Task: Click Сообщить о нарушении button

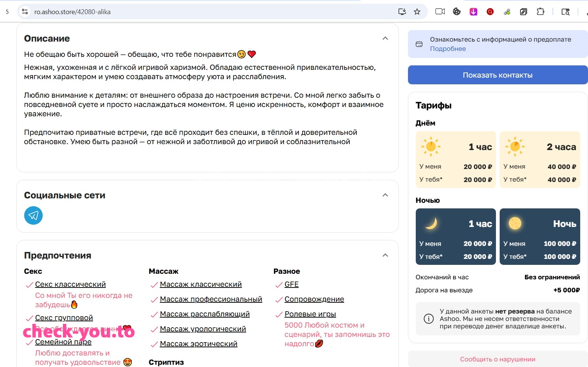Action: click(498, 359)
